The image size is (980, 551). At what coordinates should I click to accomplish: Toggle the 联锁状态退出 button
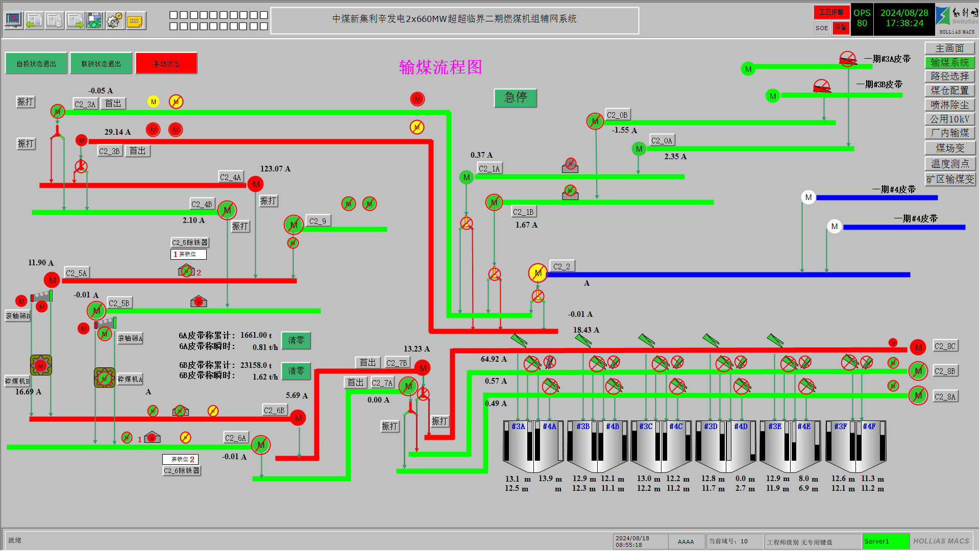click(x=101, y=64)
